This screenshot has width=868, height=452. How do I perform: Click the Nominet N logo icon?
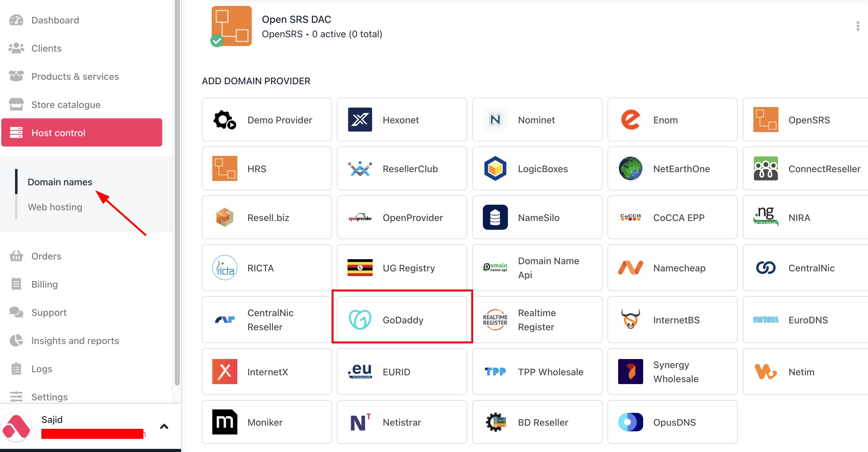click(495, 120)
